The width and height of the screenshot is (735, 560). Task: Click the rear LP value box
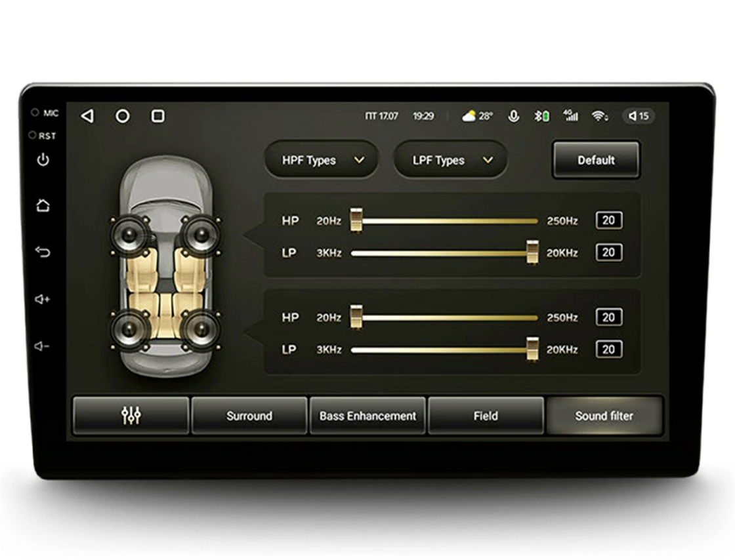click(x=609, y=350)
